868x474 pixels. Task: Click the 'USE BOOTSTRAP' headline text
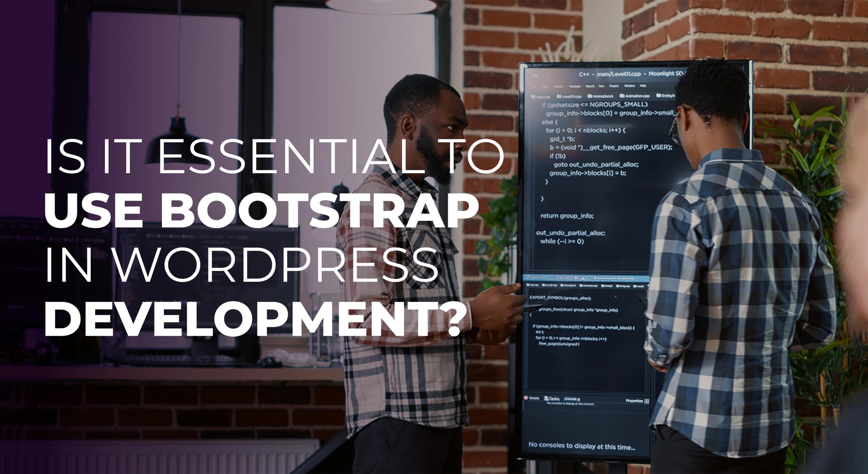(261, 211)
